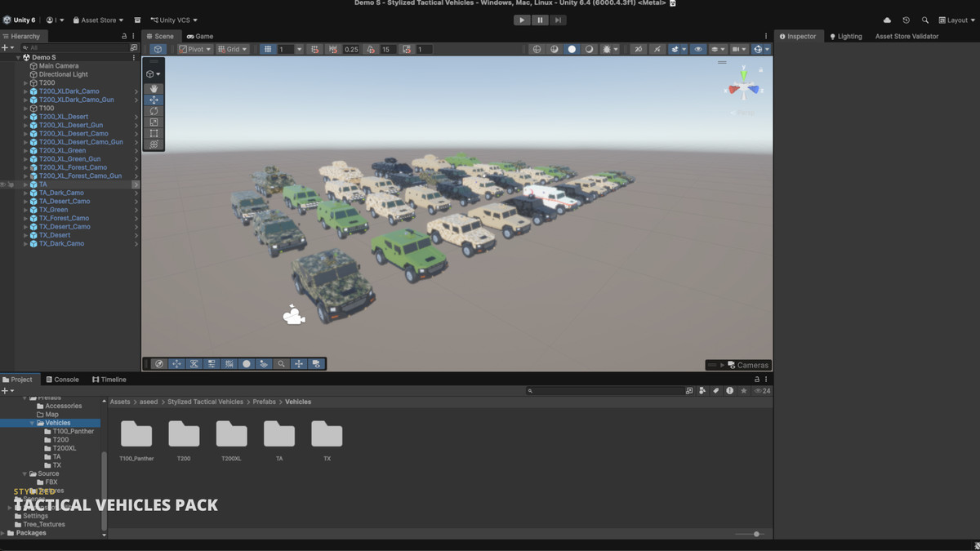The height and width of the screenshot is (551, 980).
Task: Open the Asset Store Validator tab
Action: pos(906,36)
